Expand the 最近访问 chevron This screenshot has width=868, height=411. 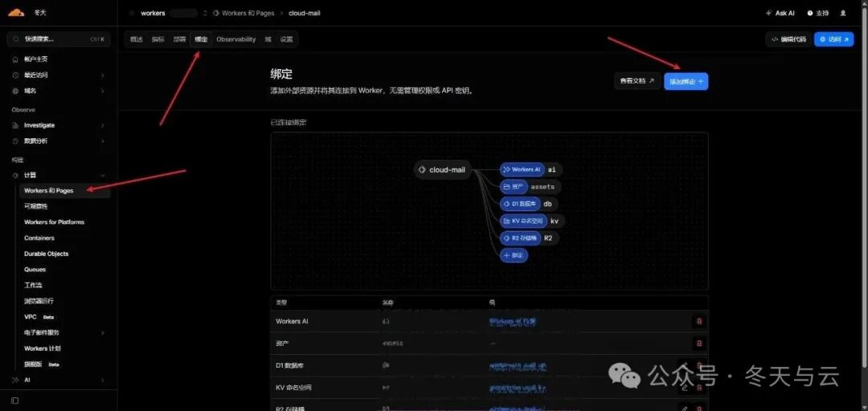[102, 75]
